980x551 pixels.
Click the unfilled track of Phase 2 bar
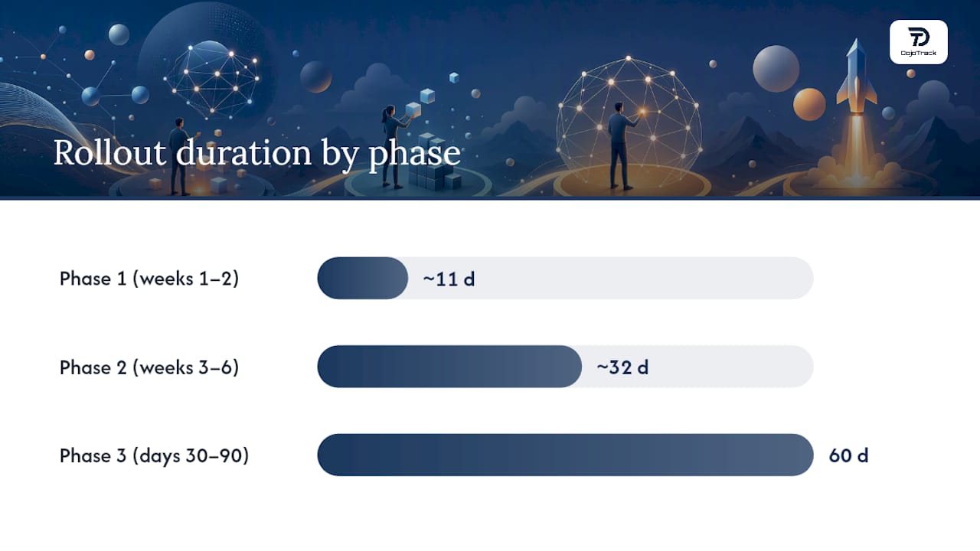697,367
